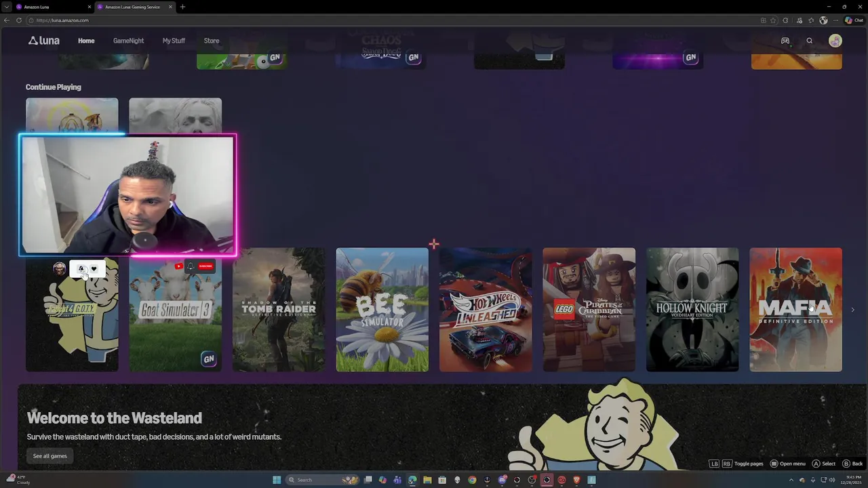Open the weather widget on the taskbar
Image resolution: width=868 pixels, height=488 pixels.
17,480
